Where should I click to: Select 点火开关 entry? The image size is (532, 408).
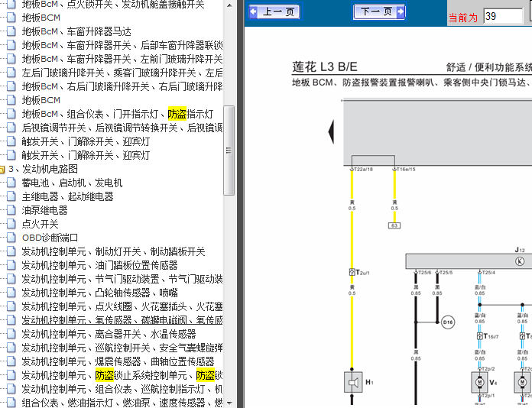pyautogui.click(x=40, y=224)
